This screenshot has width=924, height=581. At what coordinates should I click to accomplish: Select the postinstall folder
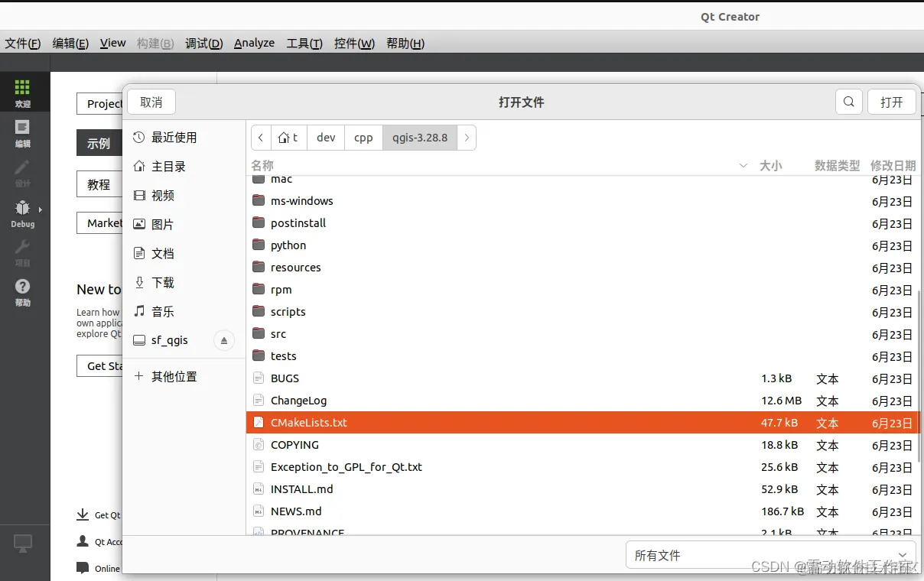coord(583,223)
